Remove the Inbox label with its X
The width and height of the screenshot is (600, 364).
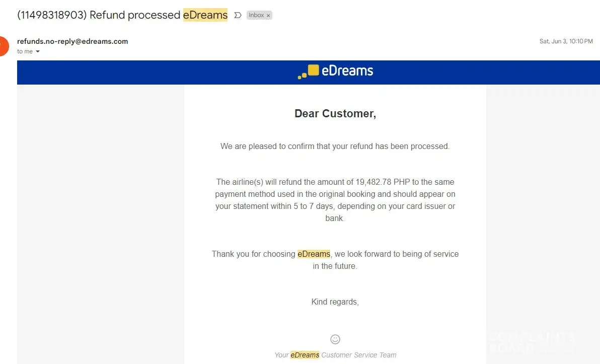pos(268,16)
